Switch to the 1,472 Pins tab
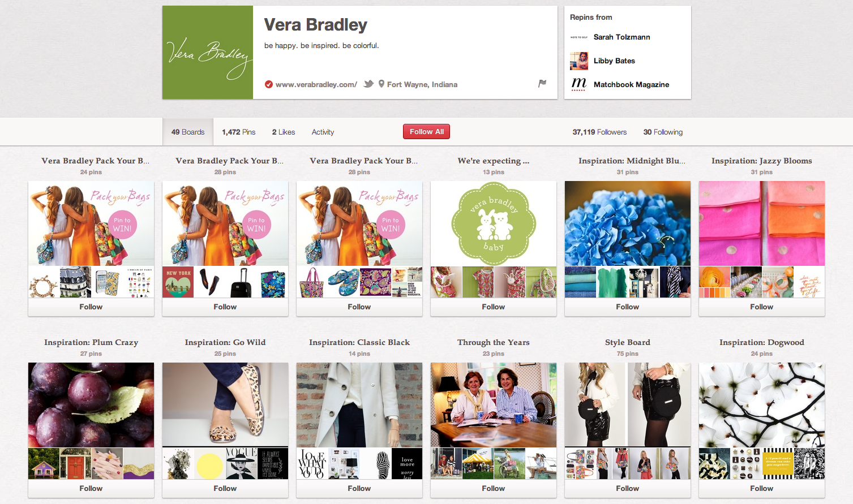Viewport: 853px width, 504px height. point(238,132)
